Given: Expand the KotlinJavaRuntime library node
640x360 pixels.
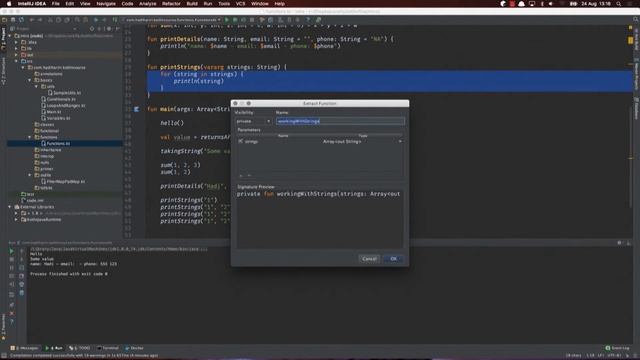Looking at the screenshot, I should point(16,220).
